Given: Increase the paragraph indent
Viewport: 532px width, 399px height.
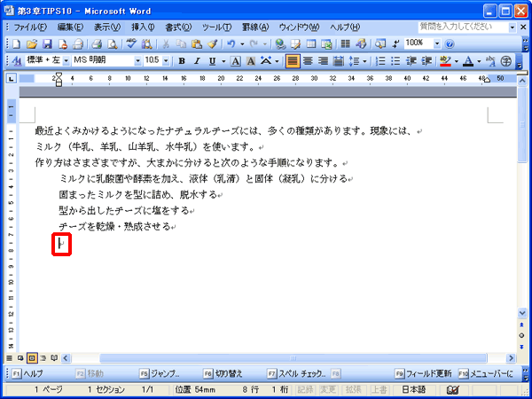Looking at the screenshot, I should [x=426, y=61].
